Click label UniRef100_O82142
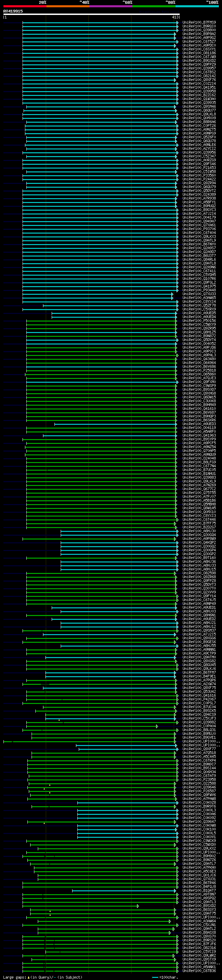This screenshot has width=222, height=980. (199, 76)
